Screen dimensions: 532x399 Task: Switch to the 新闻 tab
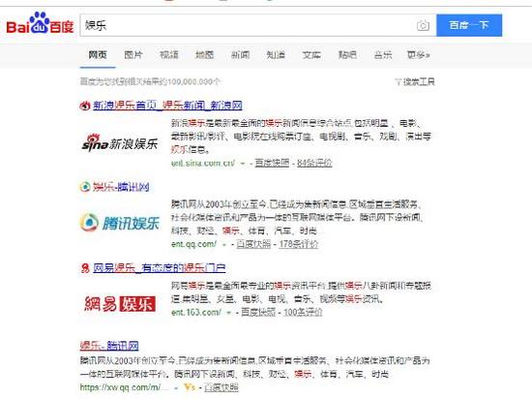coord(240,54)
